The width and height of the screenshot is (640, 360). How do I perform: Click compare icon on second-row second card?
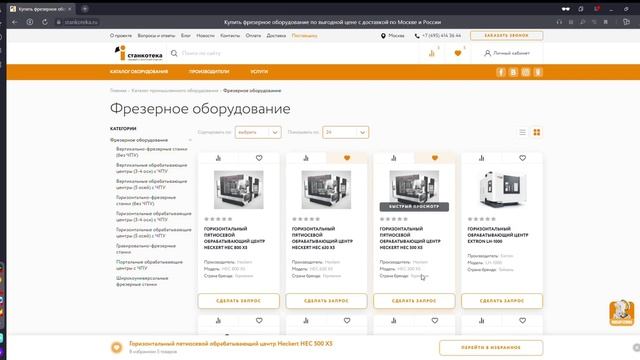pos(306,321)
